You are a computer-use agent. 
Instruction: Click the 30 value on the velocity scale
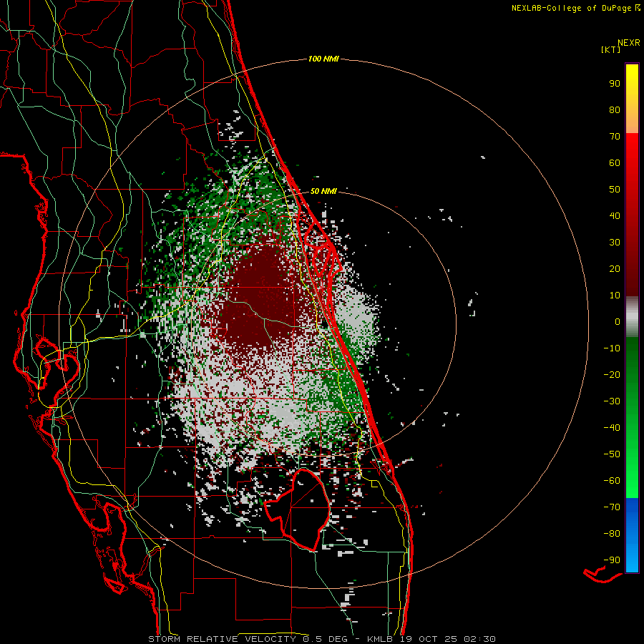tap(615, 243)
